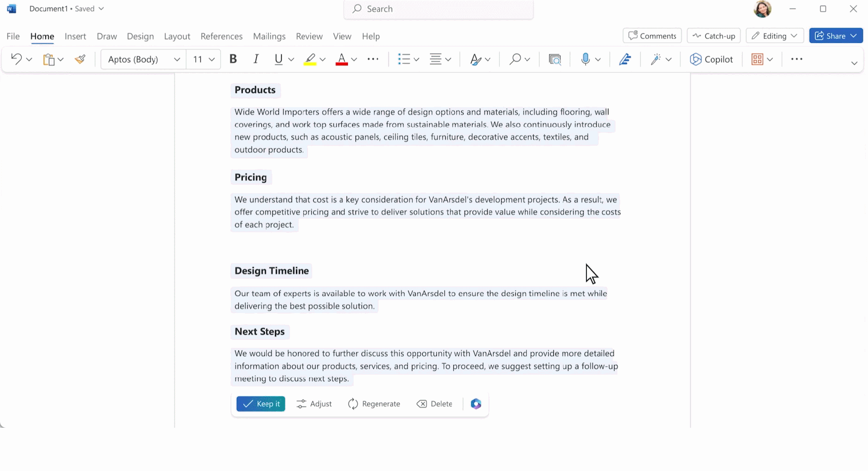Open the undo history dropdown arrow
The image size is (868, 471).
[29, 59]
